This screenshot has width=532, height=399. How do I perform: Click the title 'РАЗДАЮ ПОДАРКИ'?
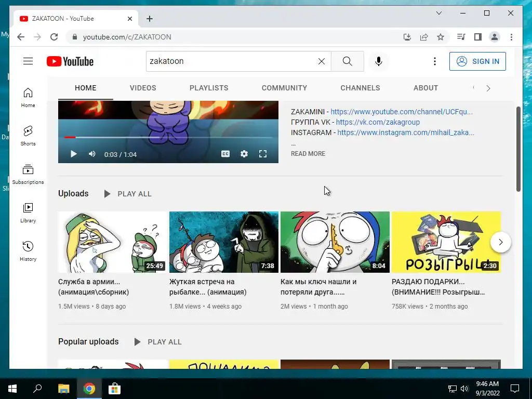point(438,287)
